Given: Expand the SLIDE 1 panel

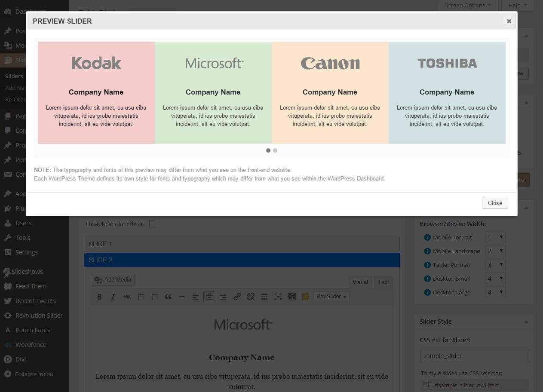Looking at the screenshot, I should 241,244.
